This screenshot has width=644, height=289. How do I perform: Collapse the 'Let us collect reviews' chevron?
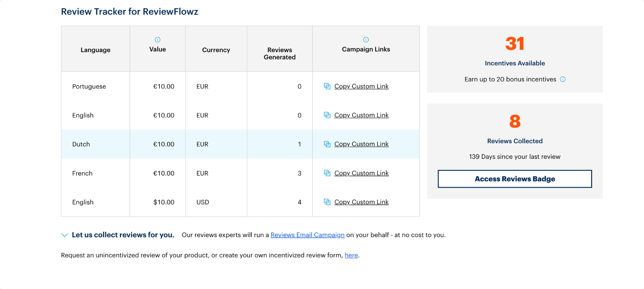[x=64, y=235]
